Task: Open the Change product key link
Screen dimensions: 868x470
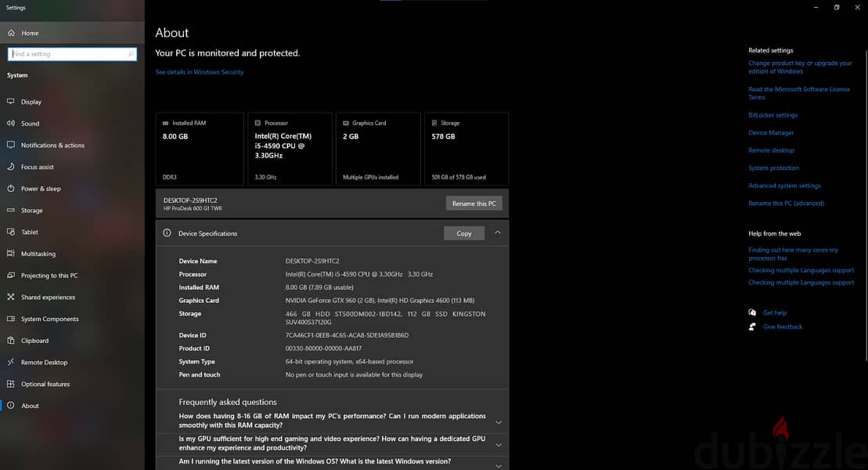Action: [x=800, y=67]
